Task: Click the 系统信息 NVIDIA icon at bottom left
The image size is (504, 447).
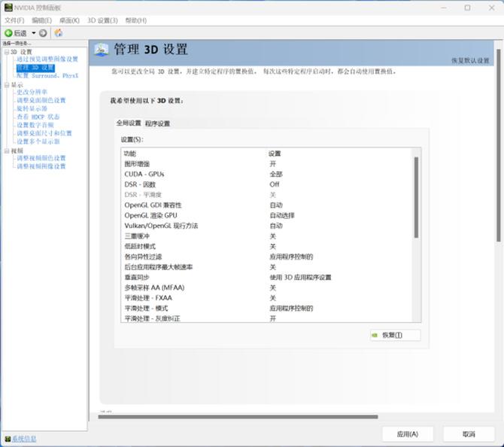Action: pos(8,439)
